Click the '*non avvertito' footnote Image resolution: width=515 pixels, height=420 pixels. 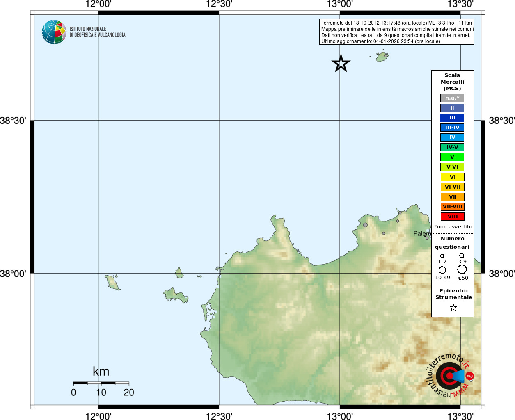(453, 226)
